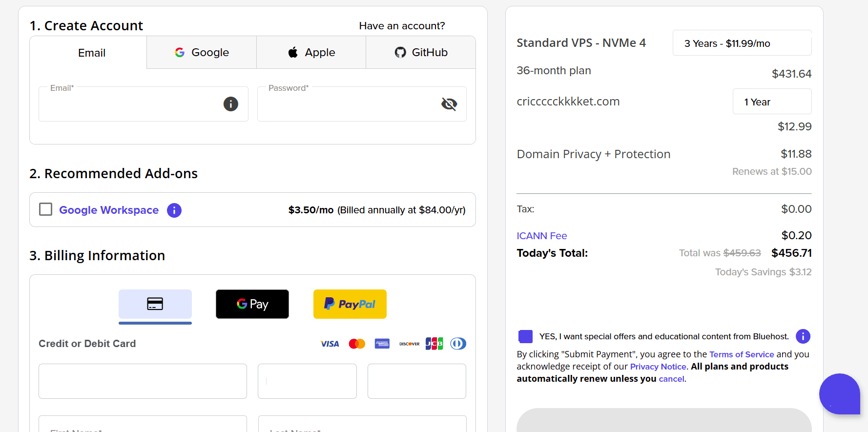Screen dimensions: 868x432
Task: Click the Google logo icon in sign-up tab
Action: (x=180, y=52)
